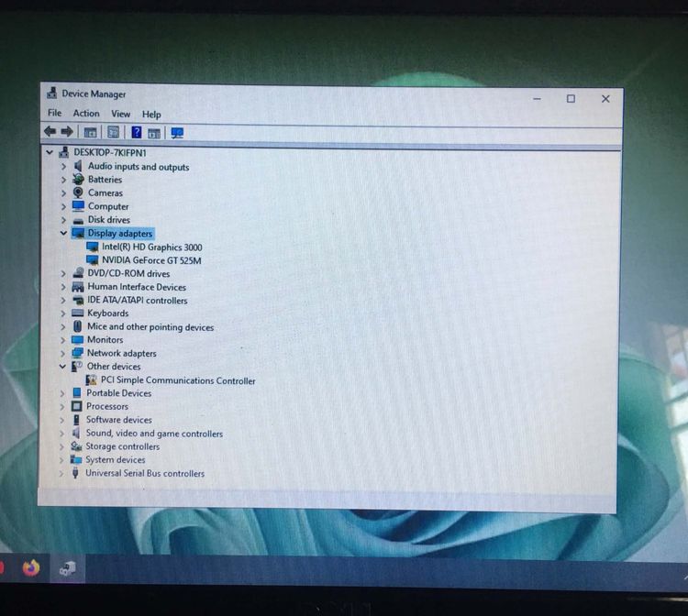This screenshot has height=616, width=688.
Task: Open Firefox from the taskbar
Action: [31, 568]
